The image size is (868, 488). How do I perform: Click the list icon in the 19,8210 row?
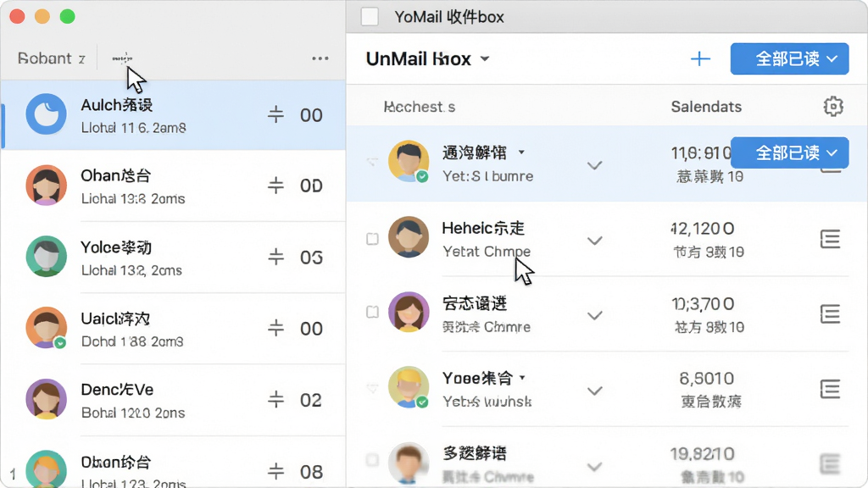[x=830, y=463]
